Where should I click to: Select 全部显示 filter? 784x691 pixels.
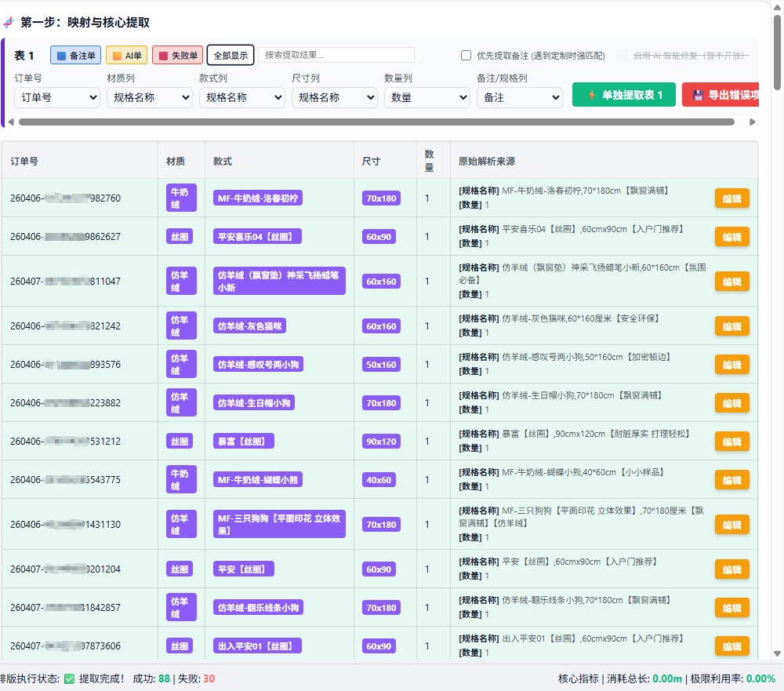click(x=230, y=55)
